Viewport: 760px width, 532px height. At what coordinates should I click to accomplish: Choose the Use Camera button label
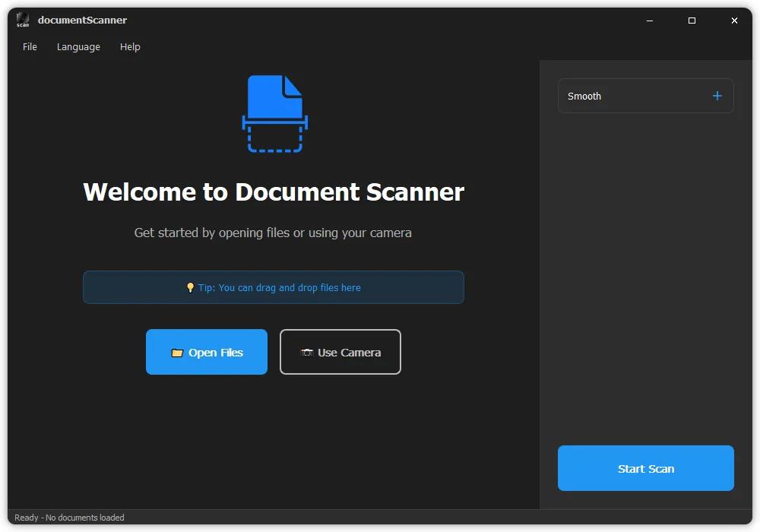(349, 353)
